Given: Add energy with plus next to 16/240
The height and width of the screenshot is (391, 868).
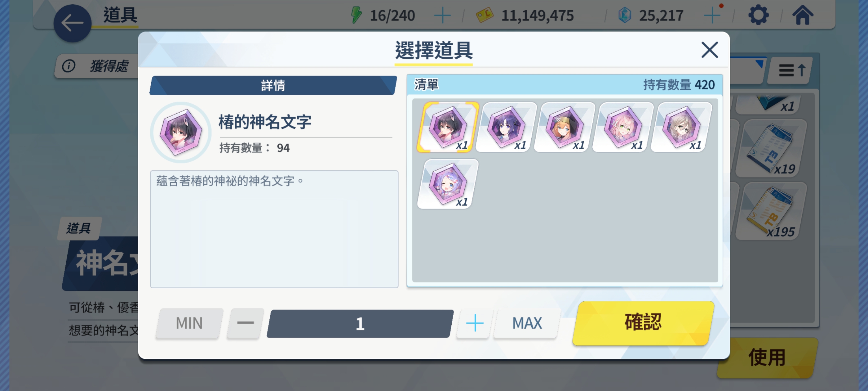Looking at the screenshot, I should (x=442, y=16).
